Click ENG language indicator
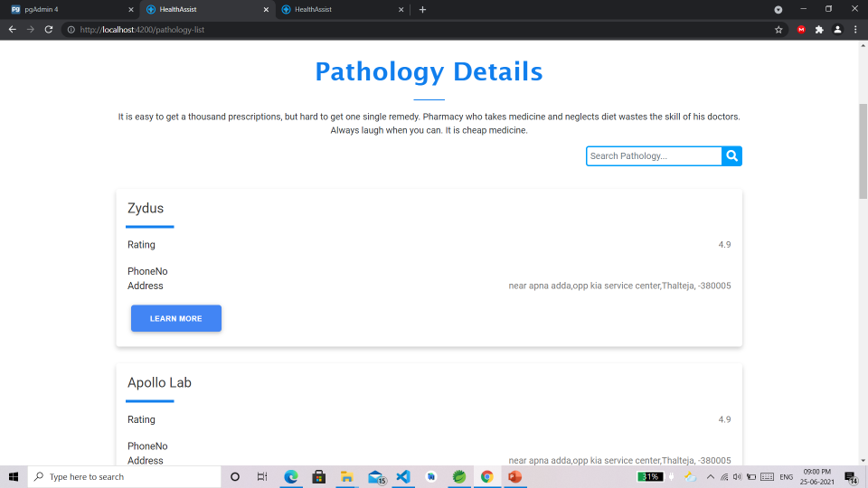 (x=786, y=476)
